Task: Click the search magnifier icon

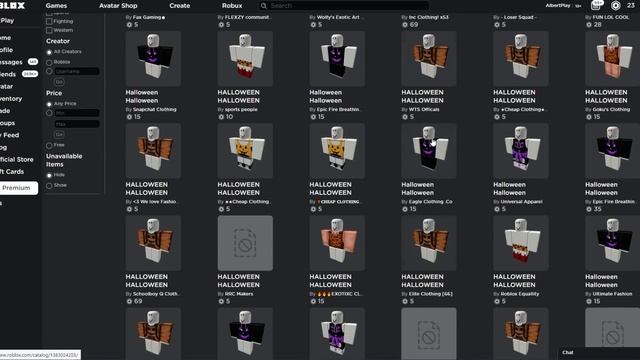Action: coord(264,6)
